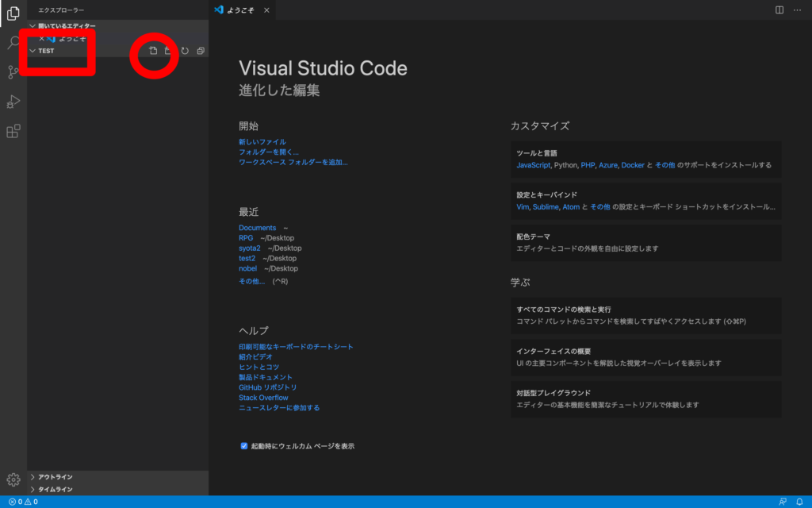Install Atom keybindings

tap(571, 207)
